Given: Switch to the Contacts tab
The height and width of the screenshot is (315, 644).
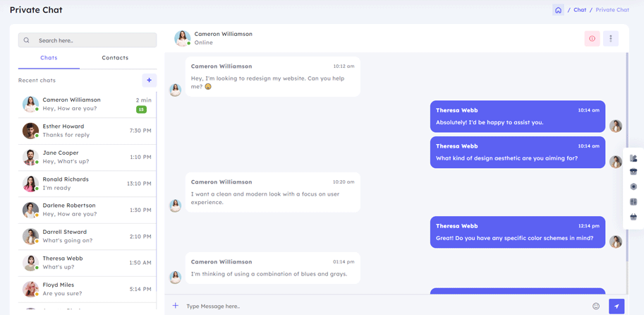Looking at the screenshot, I should coord(115,58).
